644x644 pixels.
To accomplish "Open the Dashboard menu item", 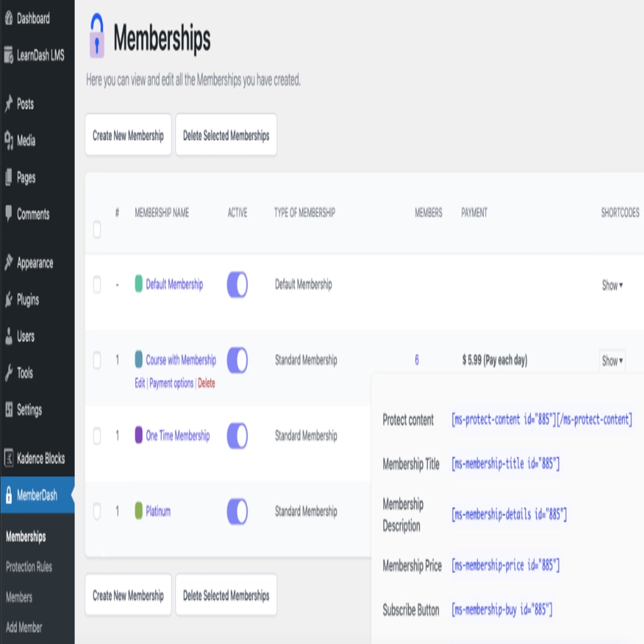I will tap(33, 18).
